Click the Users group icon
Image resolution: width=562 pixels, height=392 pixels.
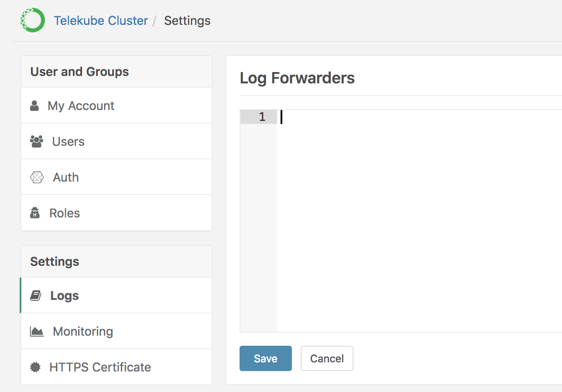(37, 141)
